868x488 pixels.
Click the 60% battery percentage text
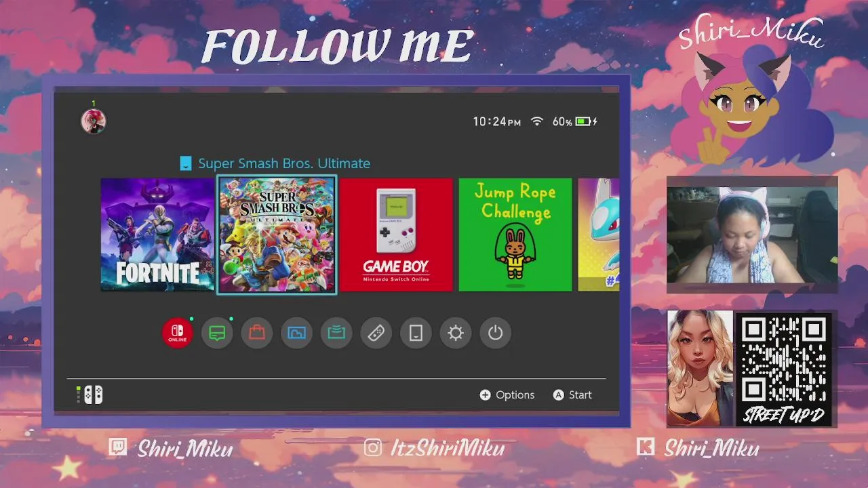[562, 122]
